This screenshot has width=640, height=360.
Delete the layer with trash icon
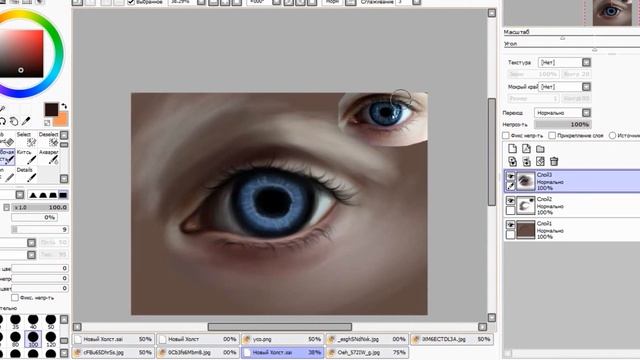click(554, 161)
